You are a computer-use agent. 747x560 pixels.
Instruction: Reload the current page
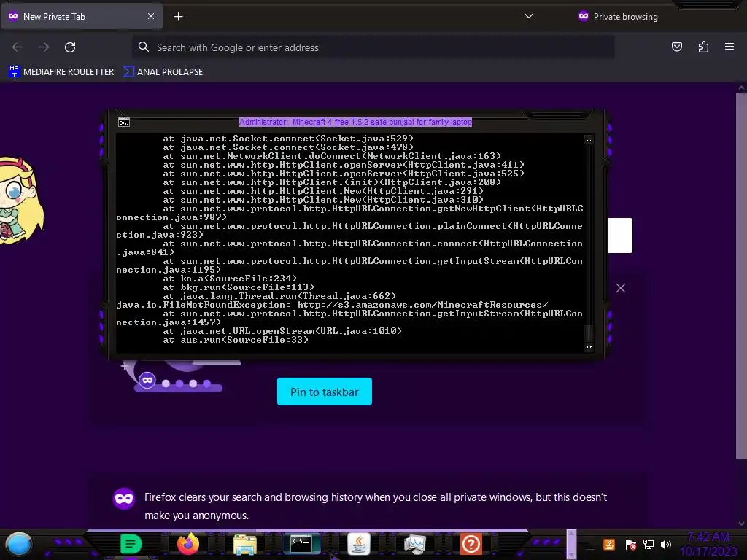[x=70, y=47]
